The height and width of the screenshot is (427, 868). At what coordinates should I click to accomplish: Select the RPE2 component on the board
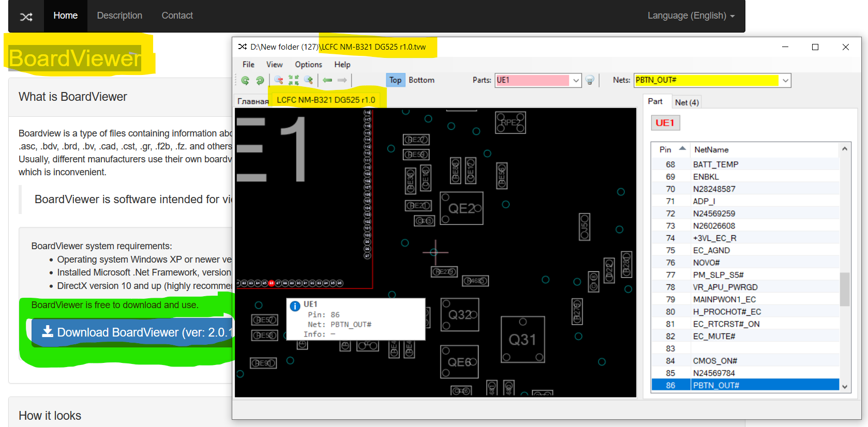tap(511, 123)
